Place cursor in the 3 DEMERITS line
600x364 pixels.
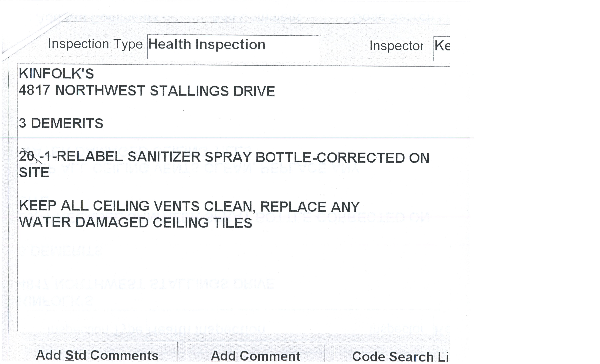(x=61, y=123)
